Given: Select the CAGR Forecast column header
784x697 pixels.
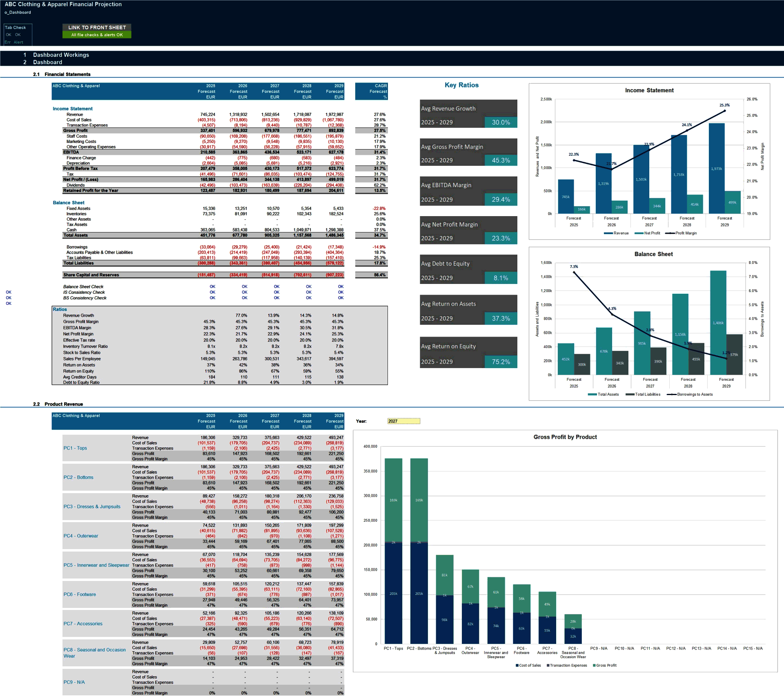Looking at the screenshot, I should pyautogui.click(x=371, y=92).
